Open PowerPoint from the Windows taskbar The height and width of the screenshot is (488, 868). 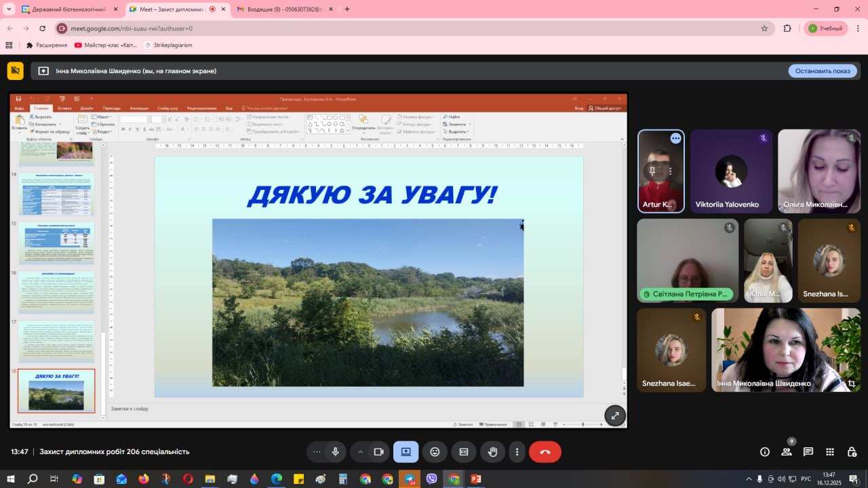pyautogui.click(x=476, y=479)
